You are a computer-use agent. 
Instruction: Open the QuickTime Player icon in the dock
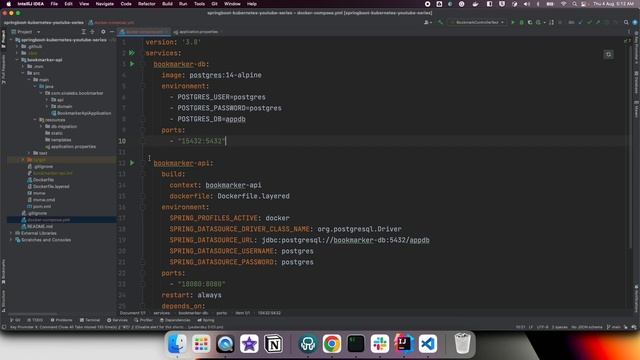point(225,344)
